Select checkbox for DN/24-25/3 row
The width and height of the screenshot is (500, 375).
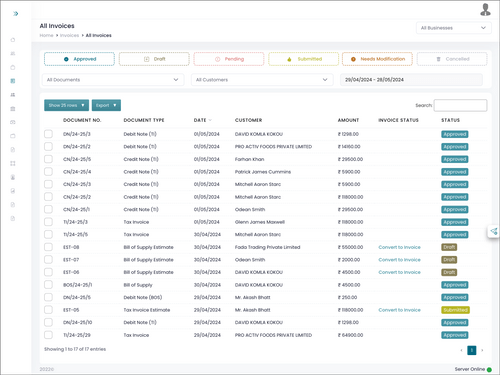pyautogui.click(x=48, y=134)
